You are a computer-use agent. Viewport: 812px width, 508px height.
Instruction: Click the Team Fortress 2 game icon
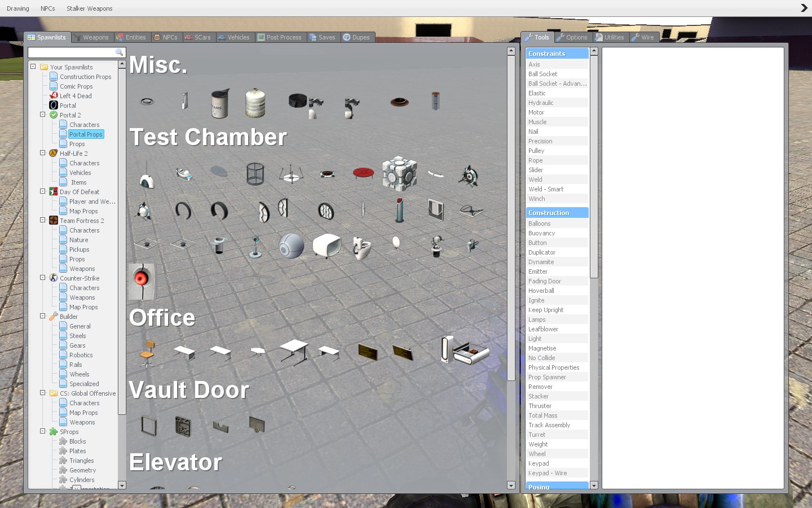point(54,221)
